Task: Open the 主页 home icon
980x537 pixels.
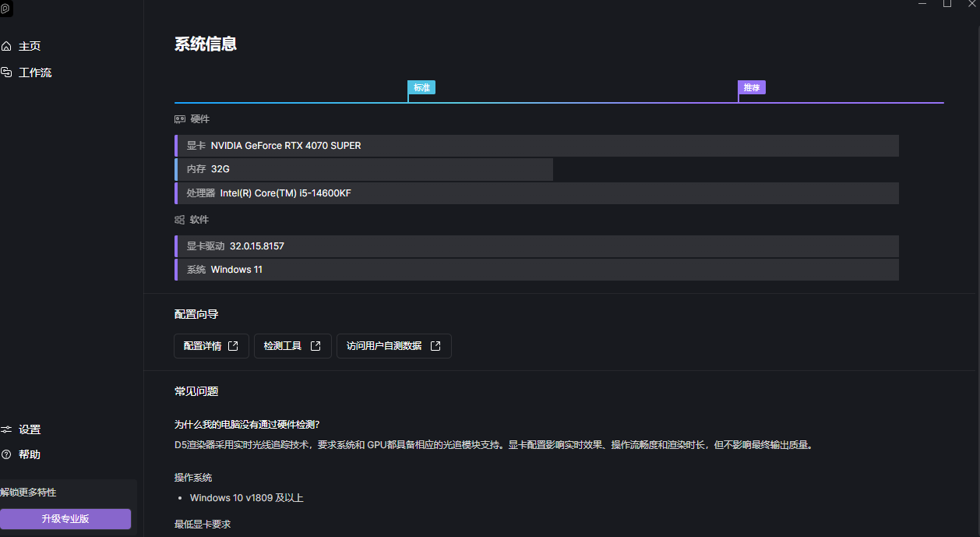Action: point(6,47)
